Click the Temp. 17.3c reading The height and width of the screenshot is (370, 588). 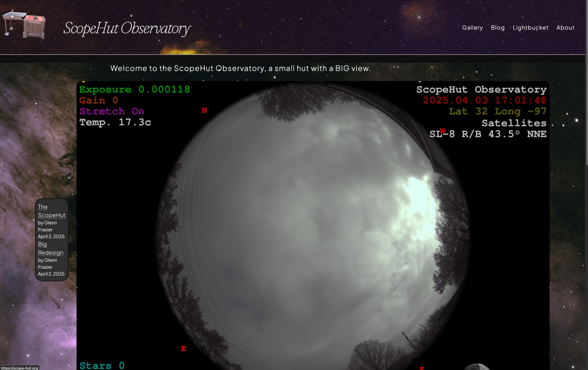115,123
